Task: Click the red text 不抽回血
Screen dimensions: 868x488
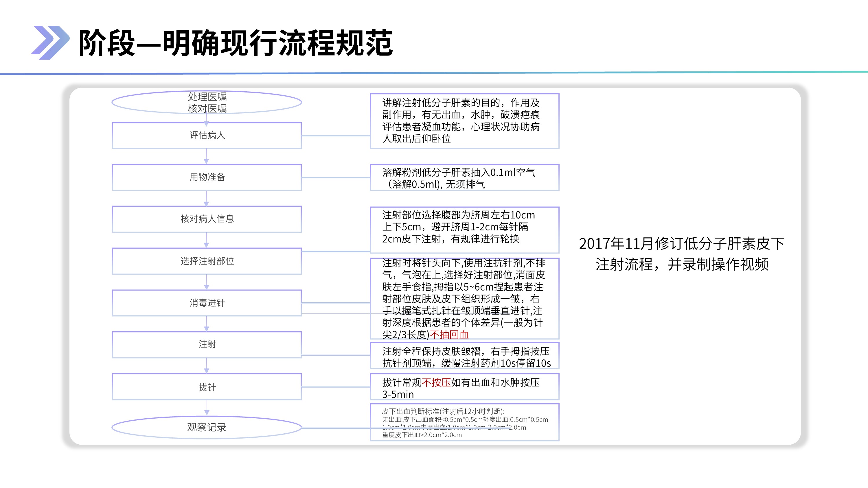Action: [449, 334]
